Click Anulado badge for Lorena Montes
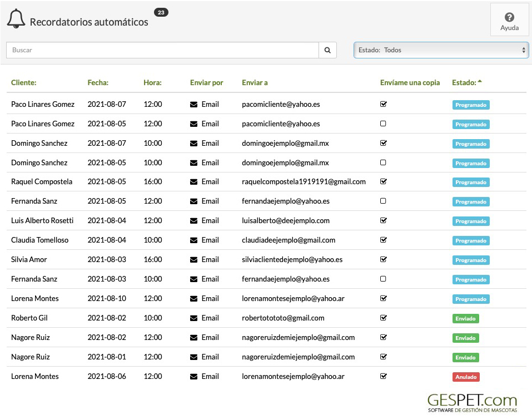532x419 pixels. (466, 377)
